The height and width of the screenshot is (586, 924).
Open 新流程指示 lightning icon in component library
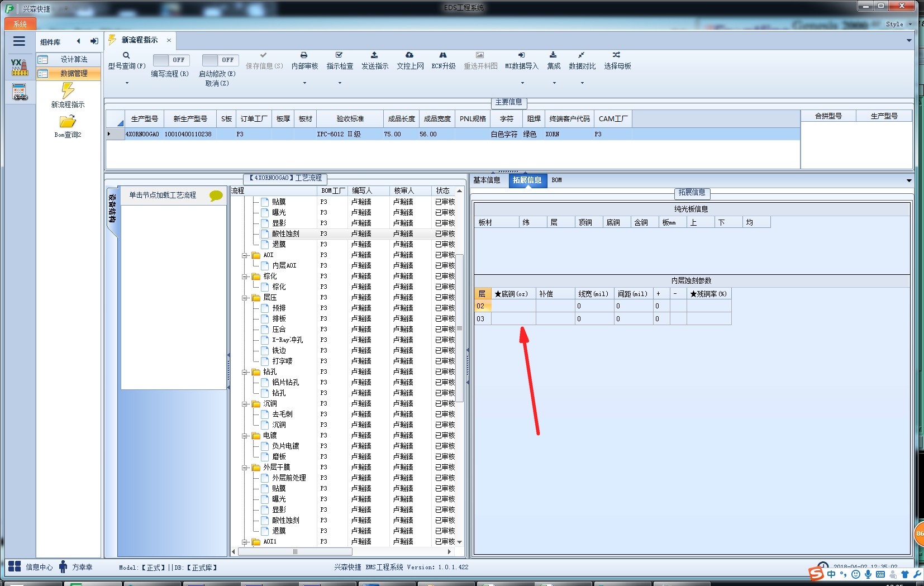coord(68,90)
